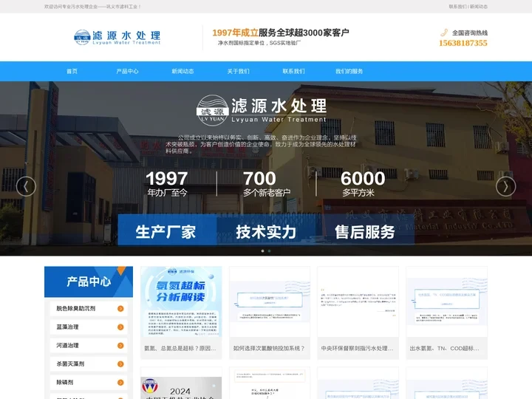
Task: Click orange arrow beside 河道治理
Action: tap(120, 346)
